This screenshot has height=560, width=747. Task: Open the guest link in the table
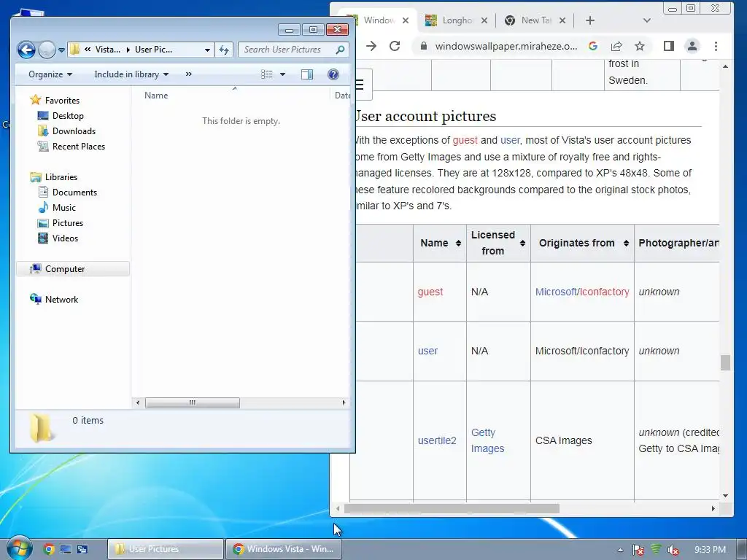pyautogui.click(x=430, y=292)
